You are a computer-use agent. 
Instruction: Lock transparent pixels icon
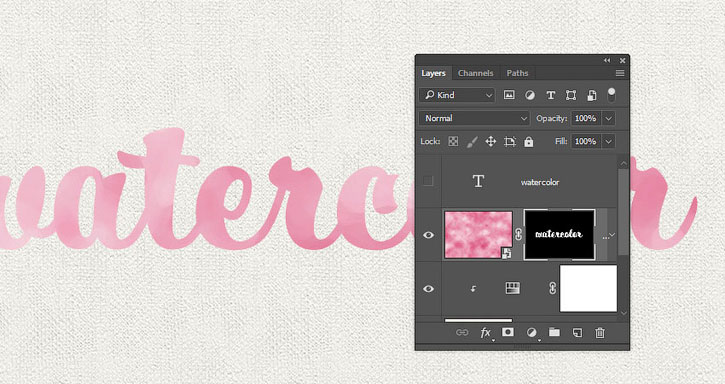453,142
